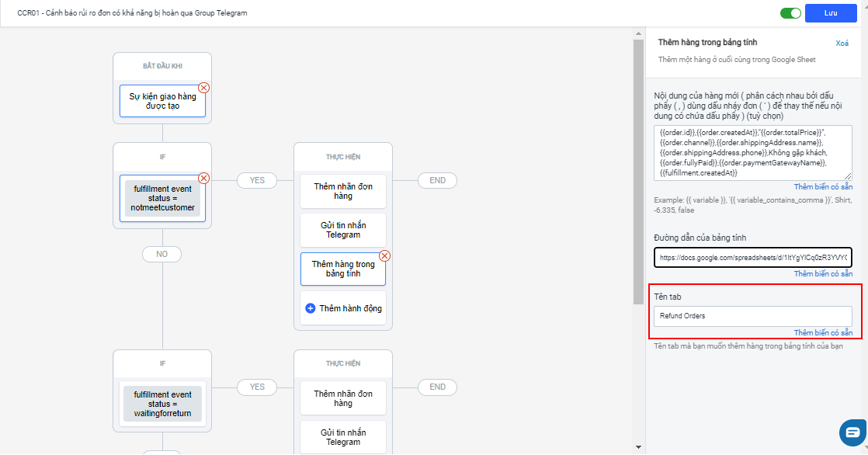Select the waitingforreturn condition block
868x455 pixels.
click(x=162, y=405)
